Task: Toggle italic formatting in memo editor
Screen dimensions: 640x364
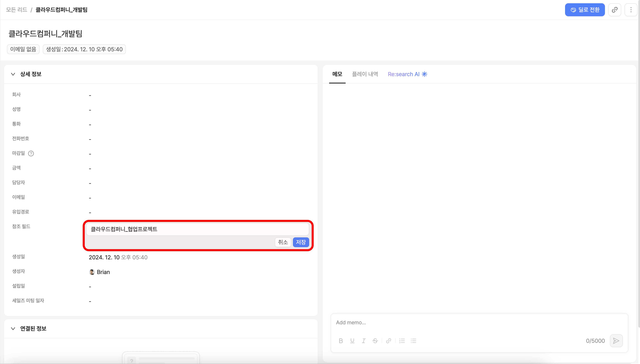Action: [x=364, y=341]
